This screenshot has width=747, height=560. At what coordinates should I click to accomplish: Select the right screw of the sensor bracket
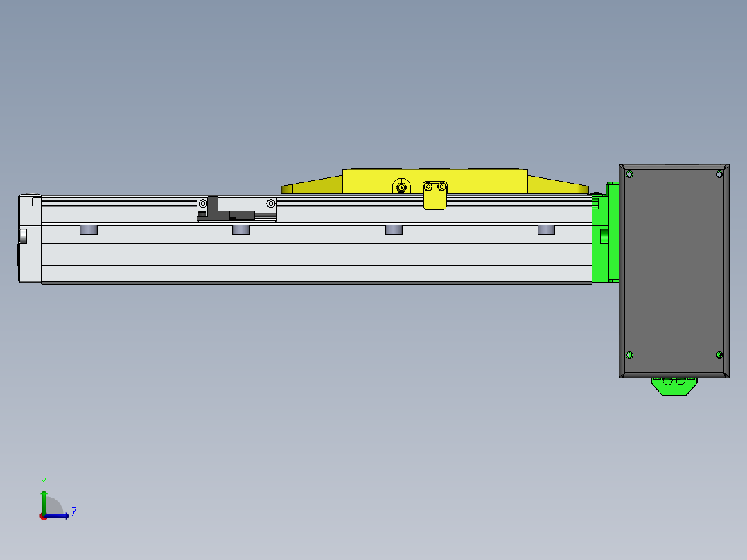point(270,204)
